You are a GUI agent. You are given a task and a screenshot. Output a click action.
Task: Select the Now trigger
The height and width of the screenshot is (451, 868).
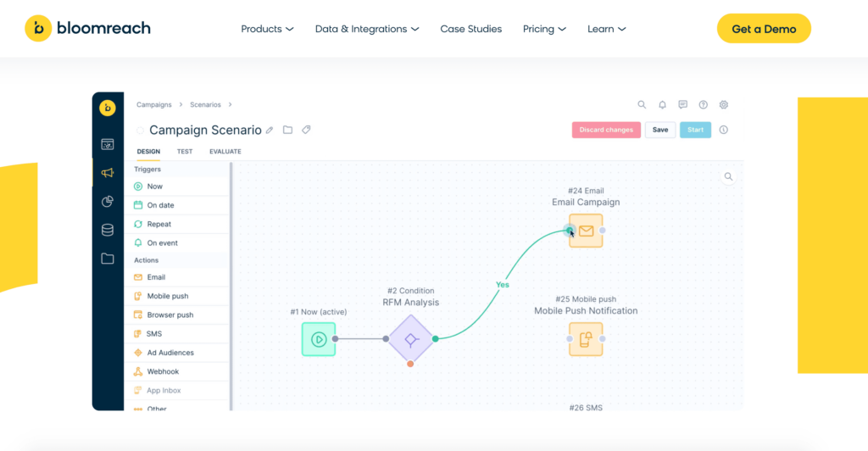[176, 187]
